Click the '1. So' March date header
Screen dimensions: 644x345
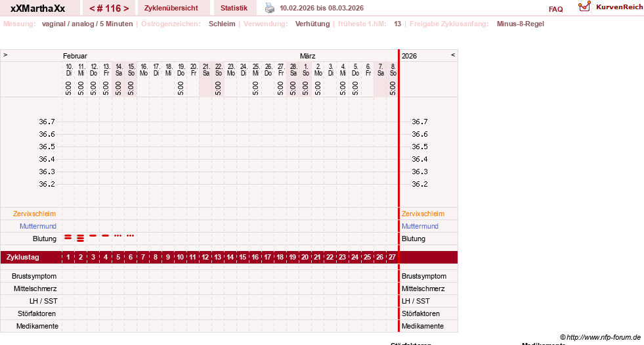pos(305,70)
